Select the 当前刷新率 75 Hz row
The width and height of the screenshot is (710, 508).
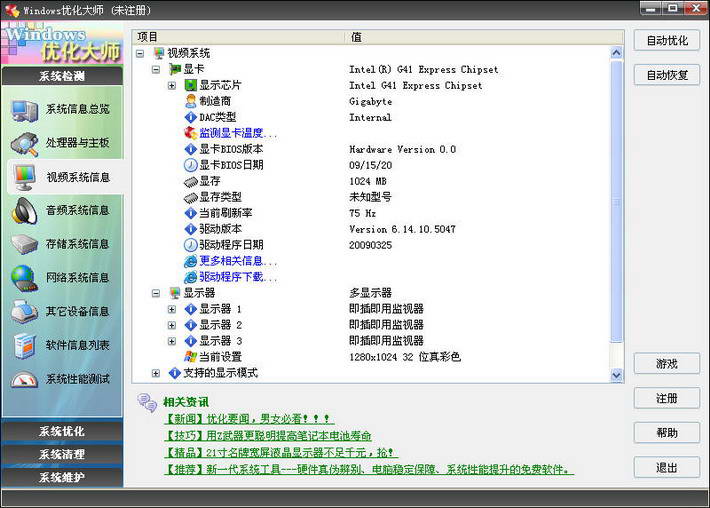tap(371, 213)
